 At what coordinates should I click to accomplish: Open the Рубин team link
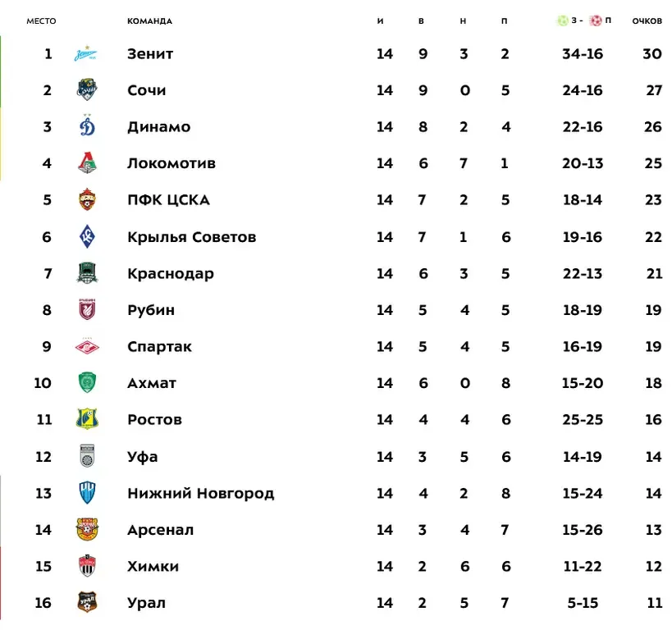click(151, 310)
